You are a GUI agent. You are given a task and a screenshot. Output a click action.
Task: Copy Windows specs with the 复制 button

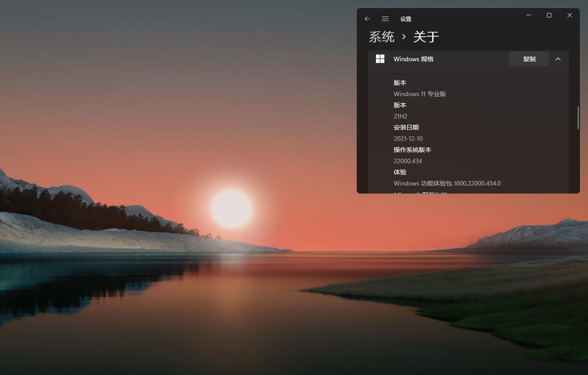[x=529, y=59]
